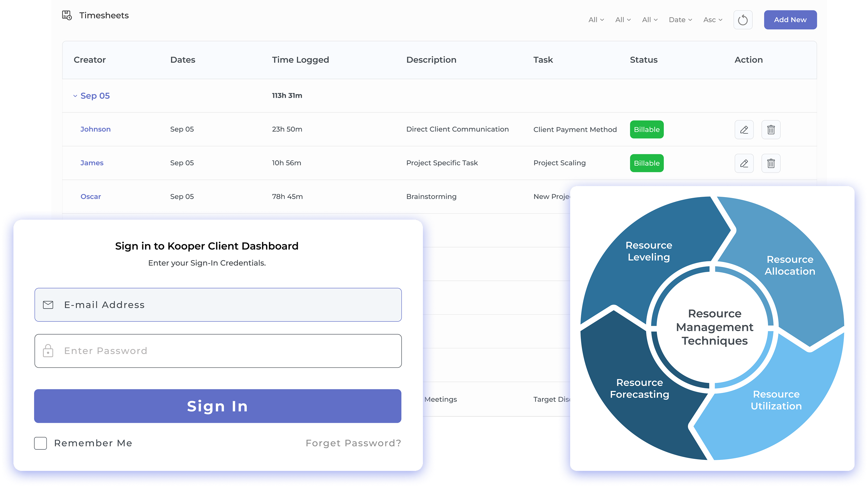
Task: Click the Billable status badge in James's row
Action: click(x=646, y=163)
